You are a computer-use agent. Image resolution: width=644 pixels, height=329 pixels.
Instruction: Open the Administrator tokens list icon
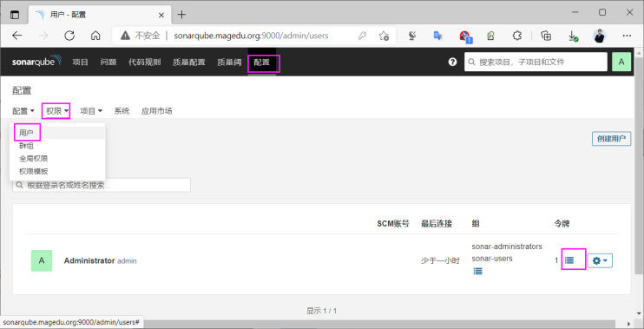point(569,260)
